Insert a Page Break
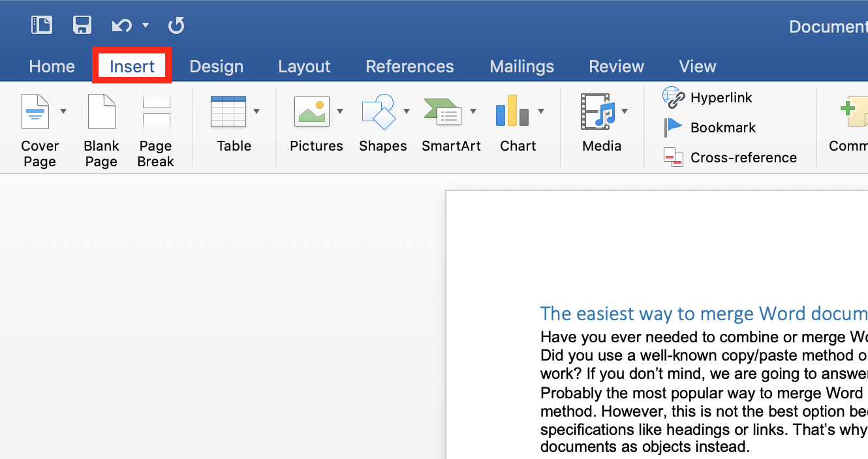 click(155, 130)
